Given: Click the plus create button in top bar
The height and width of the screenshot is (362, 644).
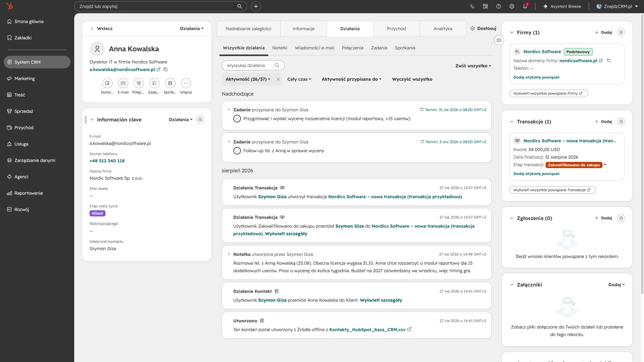Looking at the screenshot, I should 256,6.
